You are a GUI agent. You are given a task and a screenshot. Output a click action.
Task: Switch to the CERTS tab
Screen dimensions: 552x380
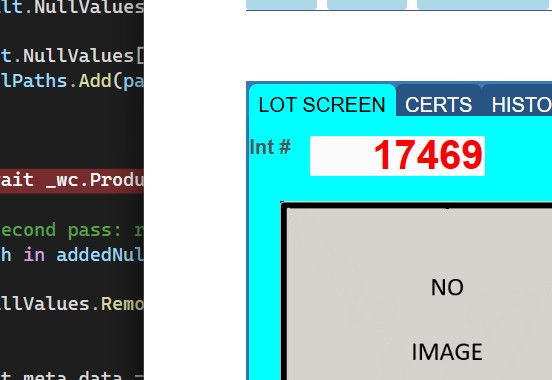tap(438, 101)
